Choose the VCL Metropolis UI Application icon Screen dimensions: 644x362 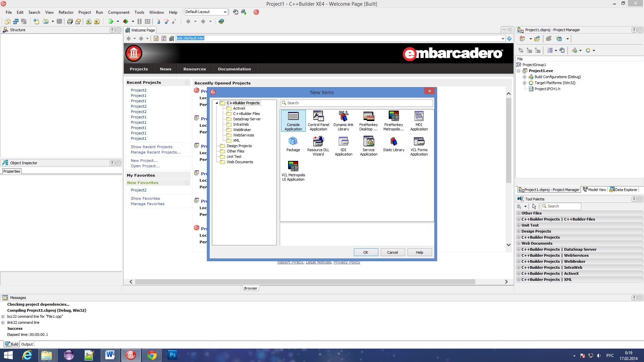[x=293, y=171]
